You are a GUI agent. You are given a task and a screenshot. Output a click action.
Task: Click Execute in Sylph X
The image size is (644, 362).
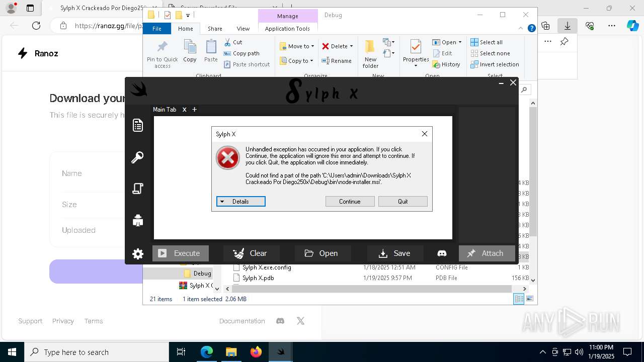click(x=181, y=253)
